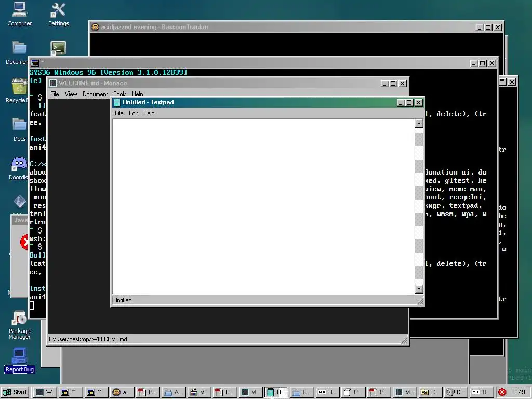Switch to the 'W..' Monaco taskbar button
This screenshot has height=399, width=532.
pyautogui.click(x=45, y=392)
